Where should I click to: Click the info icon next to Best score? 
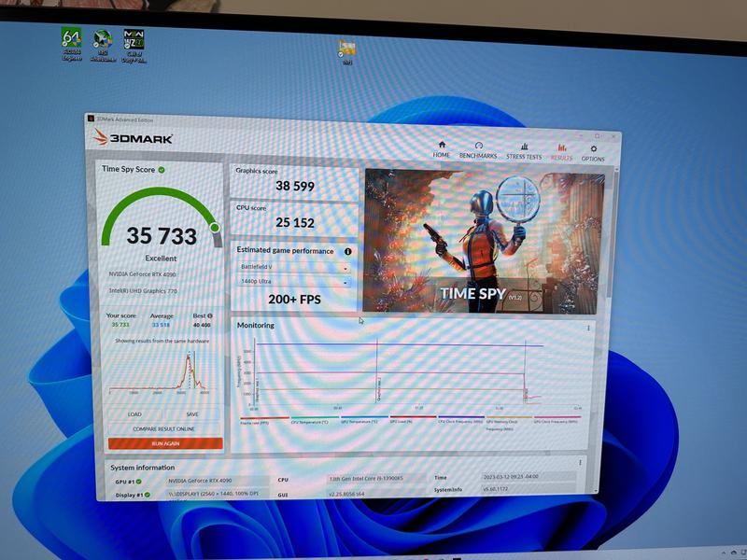[210, 315]
